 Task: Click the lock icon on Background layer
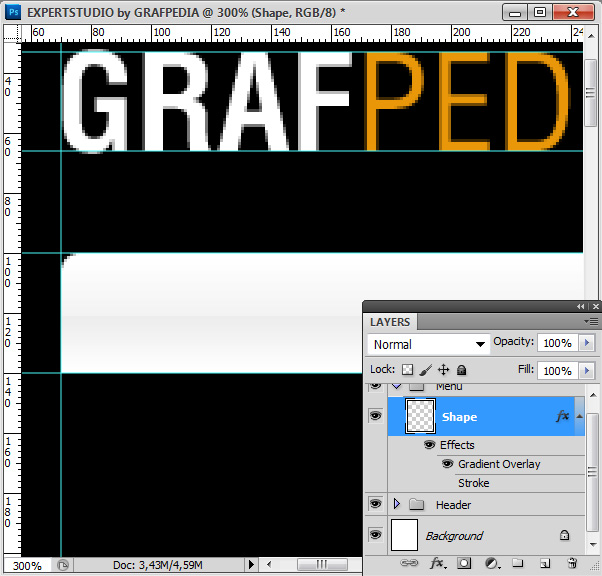point(564,535)
